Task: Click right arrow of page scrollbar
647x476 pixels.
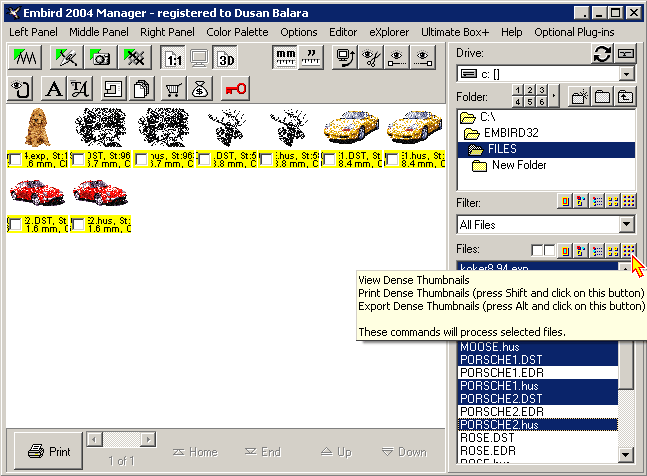Action: [x=149, y=439]
